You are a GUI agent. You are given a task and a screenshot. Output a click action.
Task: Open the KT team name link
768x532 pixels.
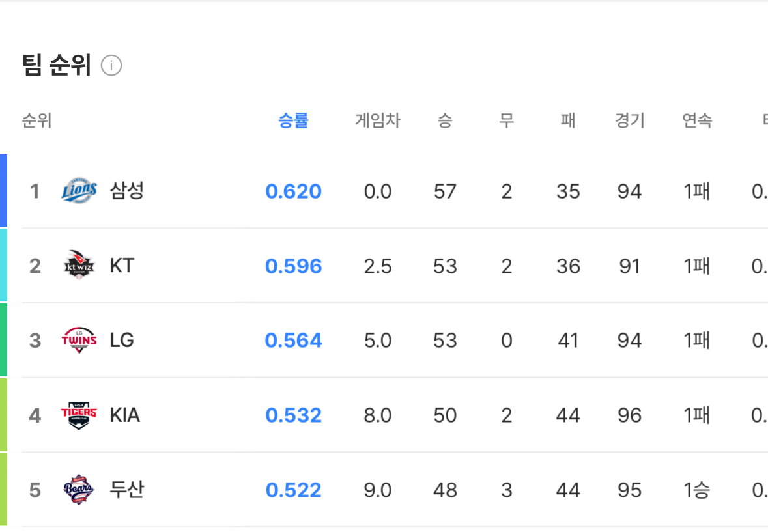122,265
